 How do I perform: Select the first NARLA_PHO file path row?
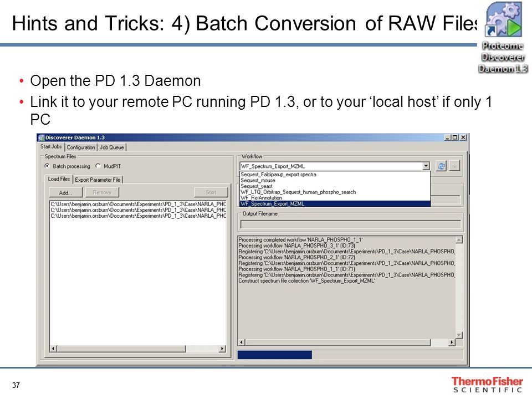tap(138, 204)
